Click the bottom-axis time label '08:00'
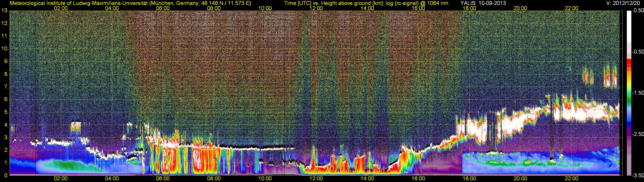Viewport: 644px width, 182px height. [214, 179]
